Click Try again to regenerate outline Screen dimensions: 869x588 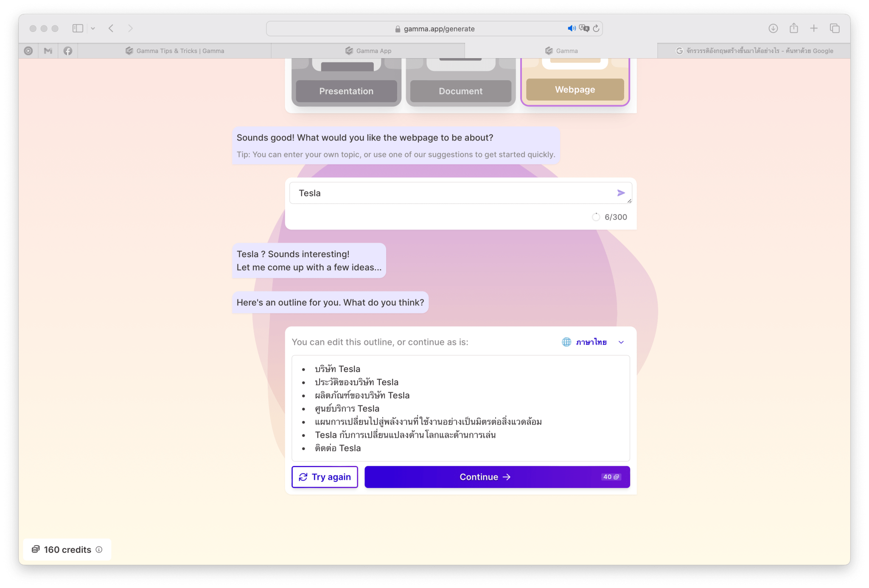click(x=325, y=477)
